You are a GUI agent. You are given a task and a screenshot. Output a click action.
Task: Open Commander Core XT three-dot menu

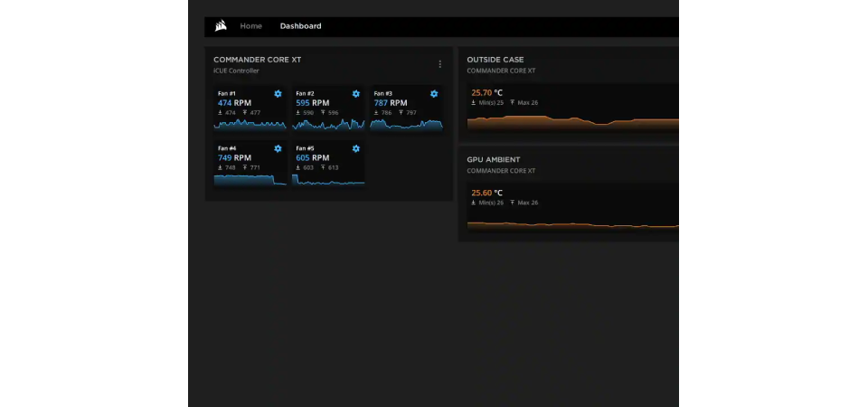[x=440, y=64]
